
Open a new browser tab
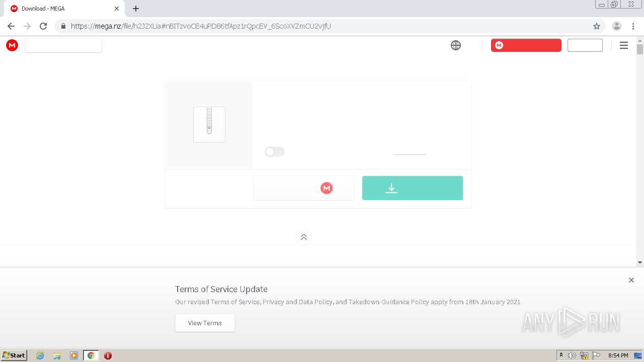click(136, 9)
